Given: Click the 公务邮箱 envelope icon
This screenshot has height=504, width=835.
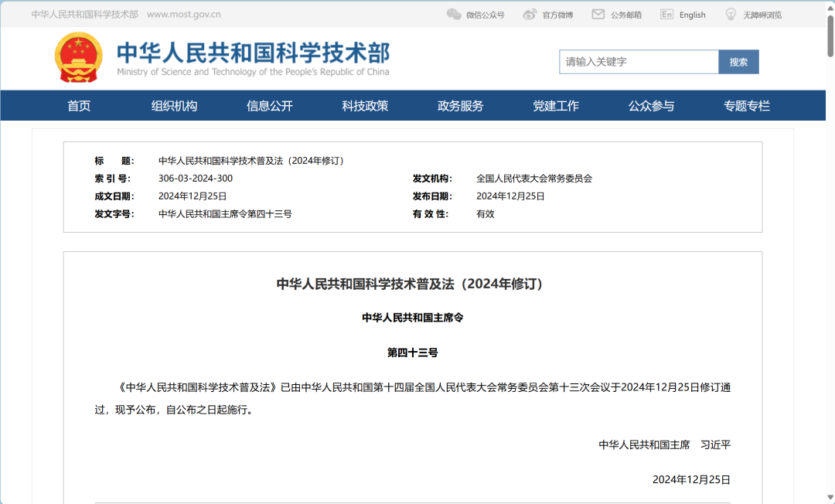Looking at the screenshot, I should [598, 15].
